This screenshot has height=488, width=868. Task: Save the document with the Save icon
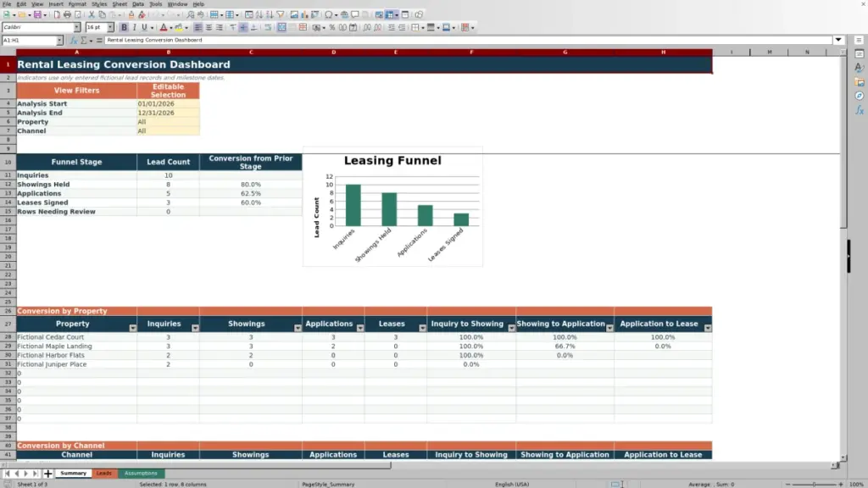[37, 14]
